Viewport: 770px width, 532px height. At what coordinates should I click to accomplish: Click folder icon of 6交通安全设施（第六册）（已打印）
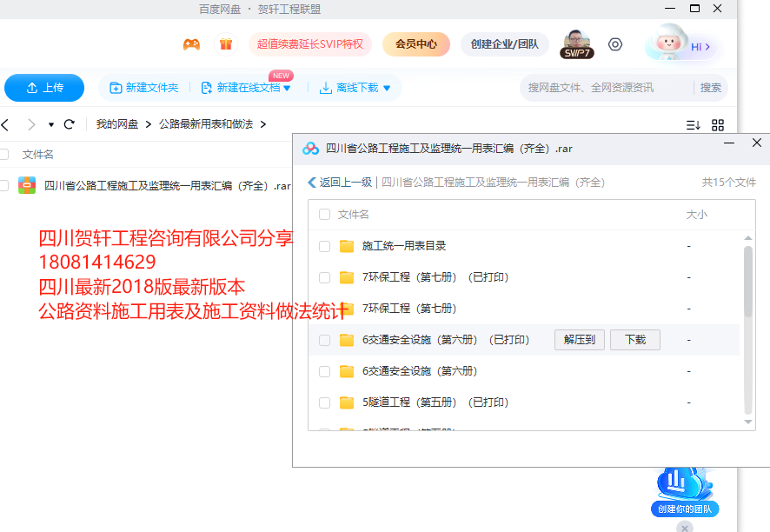click(347, 340)
